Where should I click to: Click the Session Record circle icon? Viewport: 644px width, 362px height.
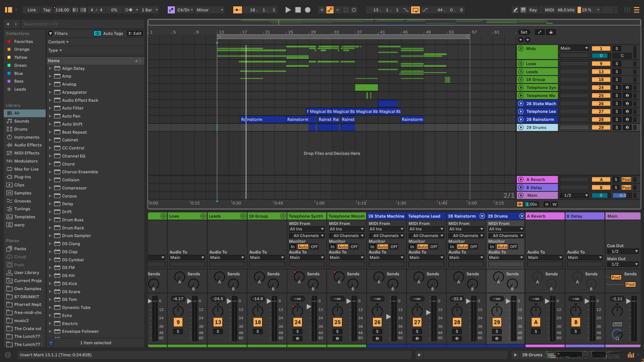pyautogui.click(x=354, y=10)
